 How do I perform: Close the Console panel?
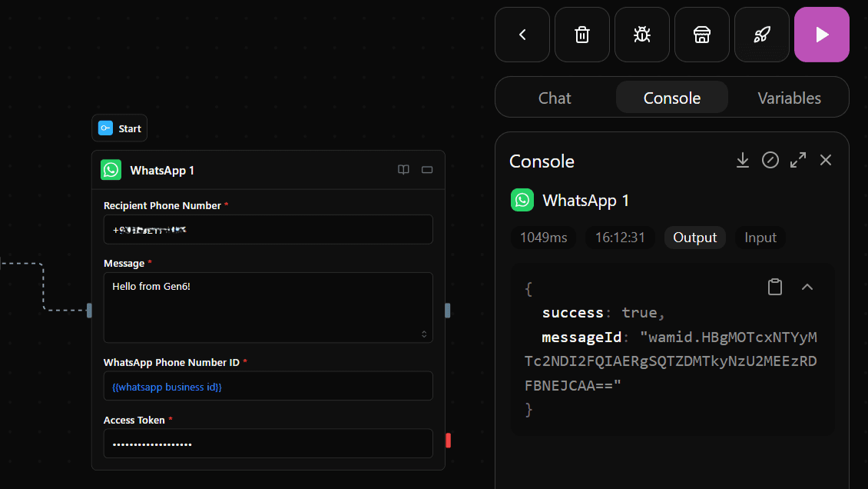tap(825, 160)
